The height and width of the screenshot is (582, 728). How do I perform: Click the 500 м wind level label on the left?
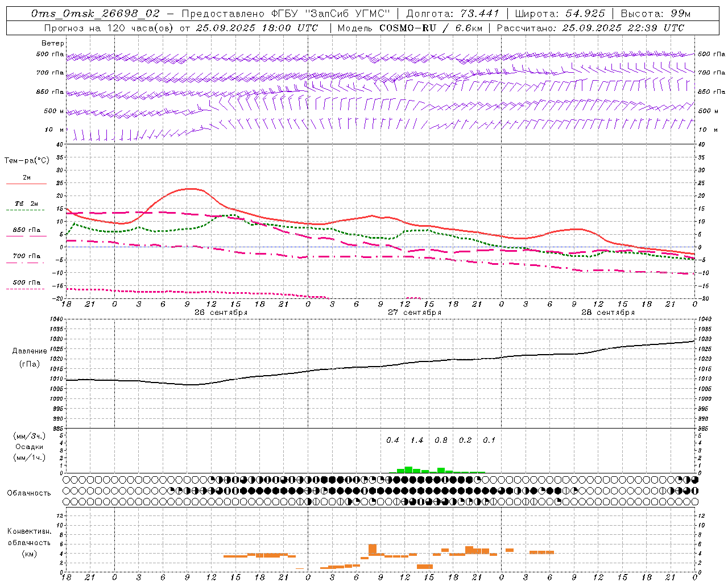coord(55,111)
